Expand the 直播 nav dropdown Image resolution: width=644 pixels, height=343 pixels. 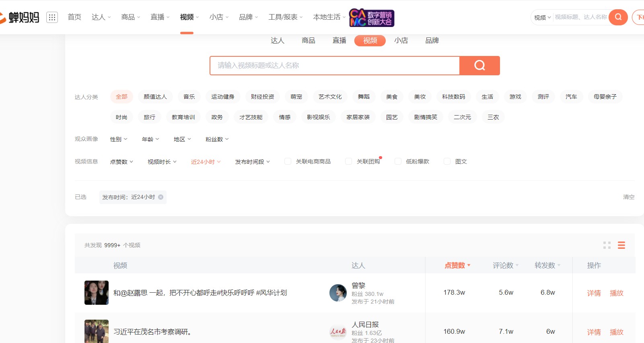[x=160, y=17]
